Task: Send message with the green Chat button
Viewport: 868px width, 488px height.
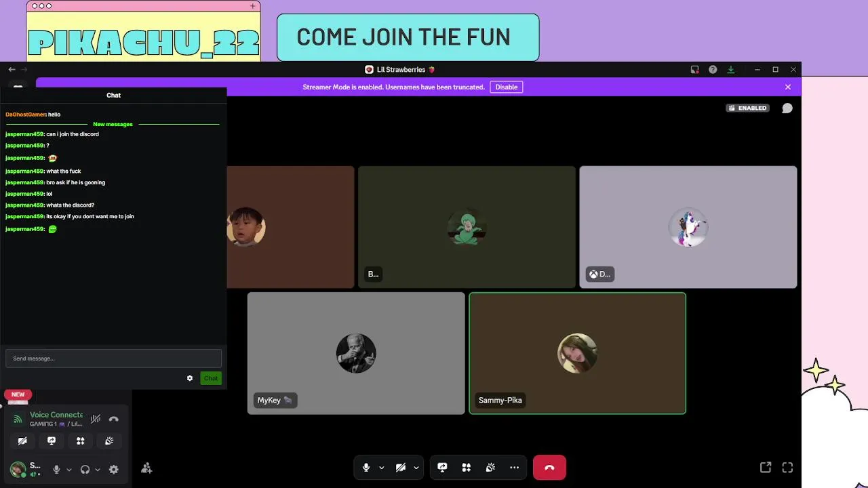Action: 211,378
